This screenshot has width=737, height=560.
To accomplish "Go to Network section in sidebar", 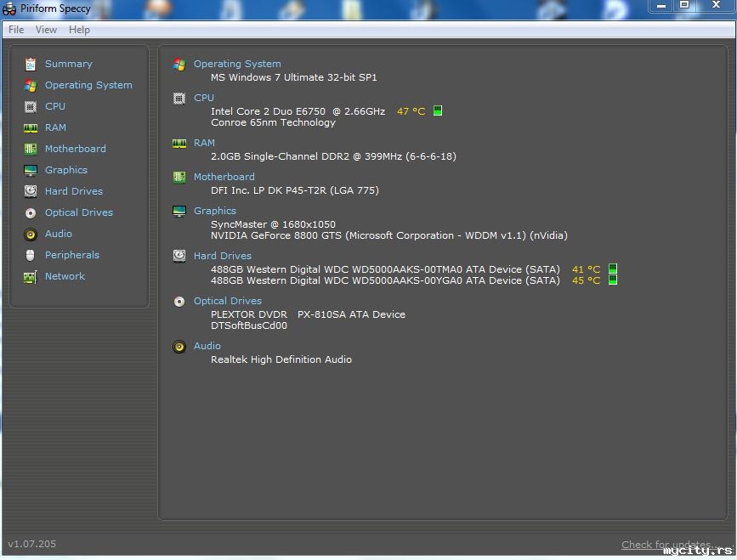I will pyautogui.click(x=65, y=276).
